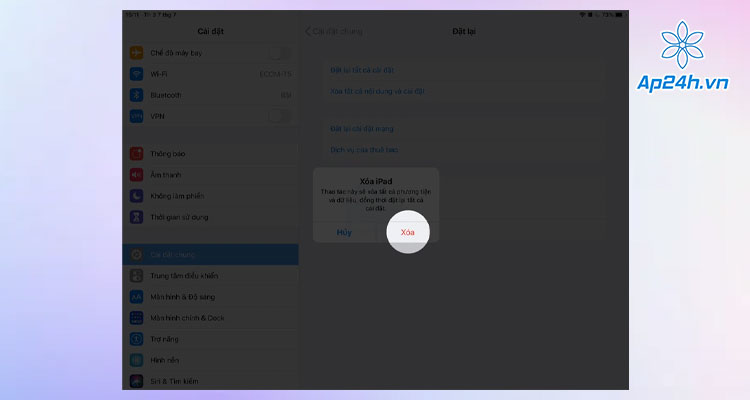Select the Cài đặt chung gear icon
This screenshot has width=750, height=400.
(136, 255)
